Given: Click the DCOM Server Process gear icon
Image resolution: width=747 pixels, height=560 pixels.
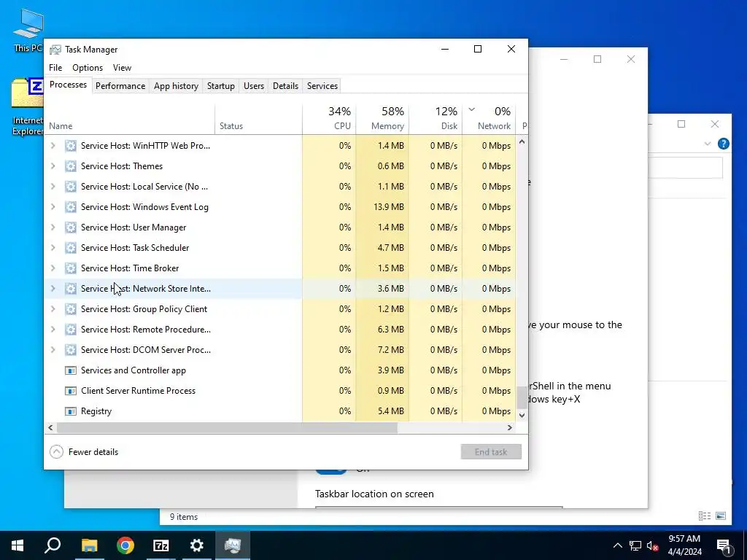Looking at the screenshot, I should point(71,350).
